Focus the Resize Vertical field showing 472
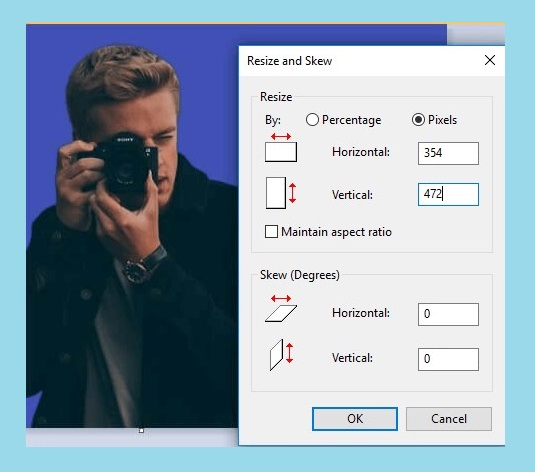The height and width of the screenshot is (472, 535). click(448, 194)
